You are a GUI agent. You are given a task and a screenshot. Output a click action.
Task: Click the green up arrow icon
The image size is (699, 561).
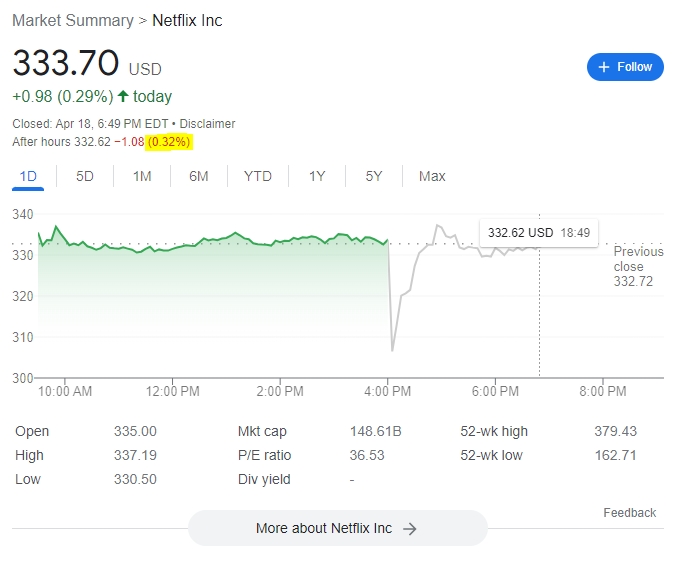(123, 96)
